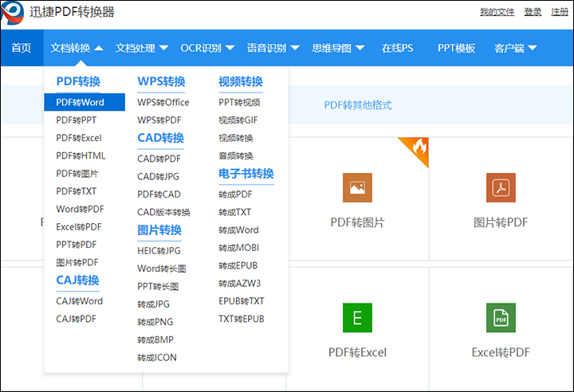Choose PDF转TXT menu entry
Screen dimensions: 574x392
click(77, 191)
